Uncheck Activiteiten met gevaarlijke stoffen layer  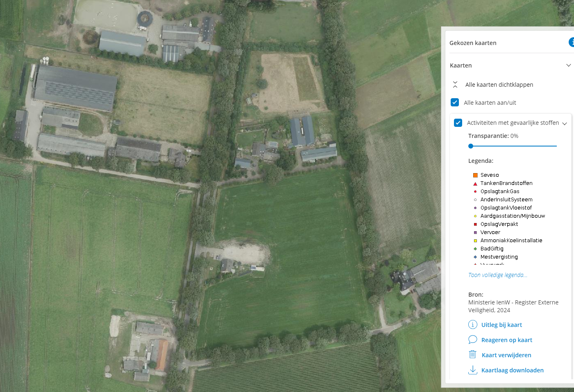tap(458, 123)
